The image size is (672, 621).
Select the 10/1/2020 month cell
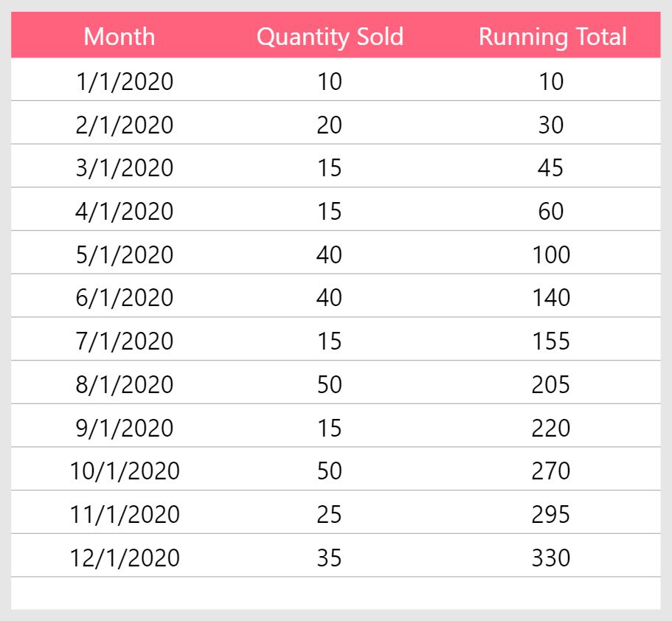125,471
